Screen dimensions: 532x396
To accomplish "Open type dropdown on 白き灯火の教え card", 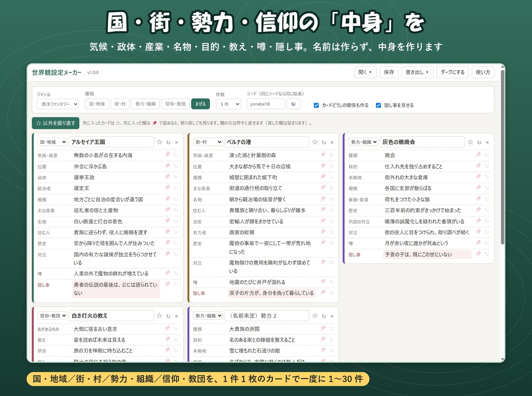I will (x=52, y=316).
